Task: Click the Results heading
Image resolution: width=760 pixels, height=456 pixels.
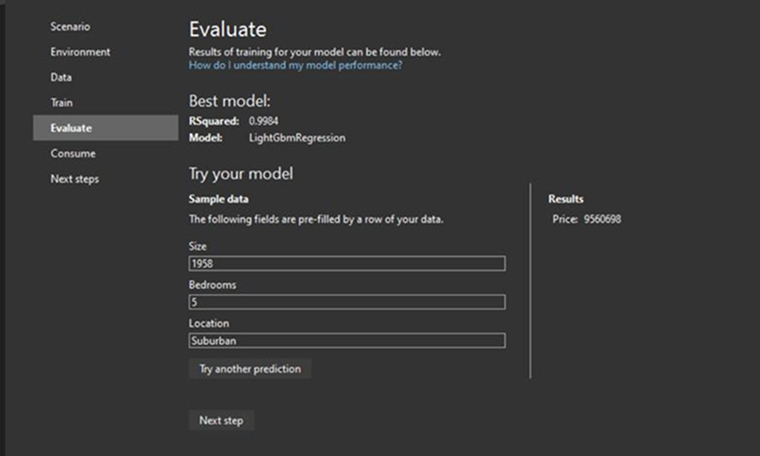Action: point(566,199)
